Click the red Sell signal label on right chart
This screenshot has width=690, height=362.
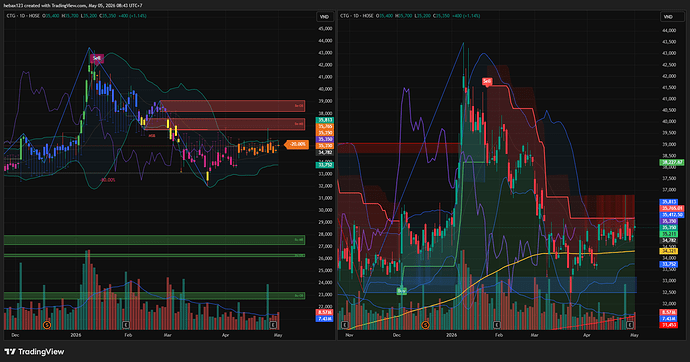click(487, 81)
